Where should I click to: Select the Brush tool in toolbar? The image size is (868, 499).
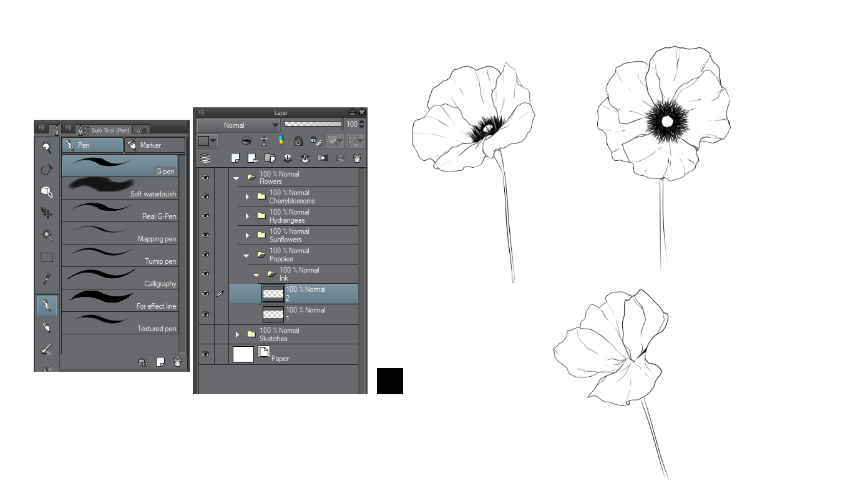(x=47, y=349)
